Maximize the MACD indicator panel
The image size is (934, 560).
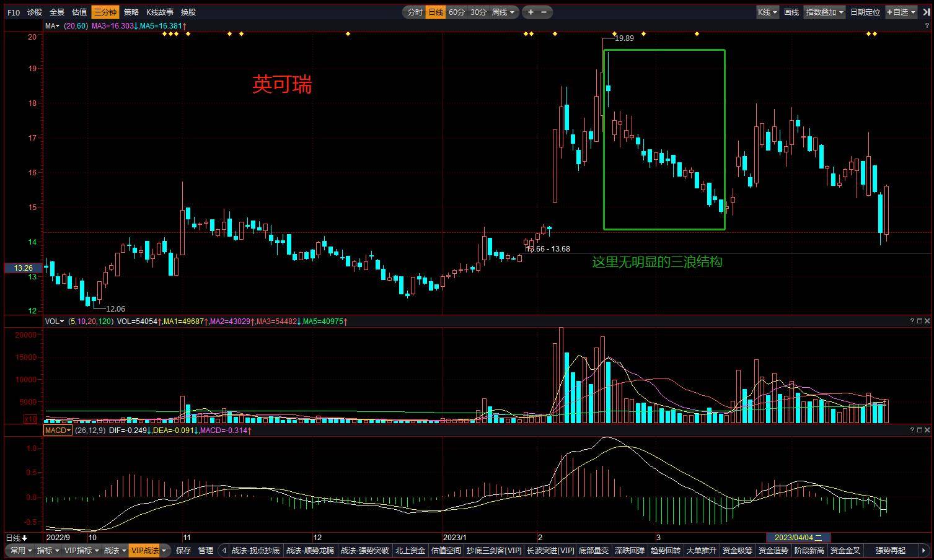920,430
